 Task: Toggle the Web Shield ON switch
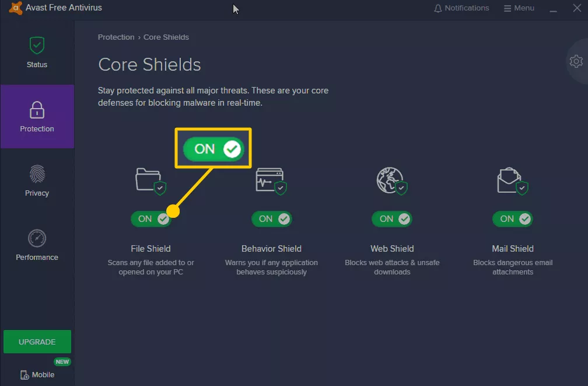(392, 219)
